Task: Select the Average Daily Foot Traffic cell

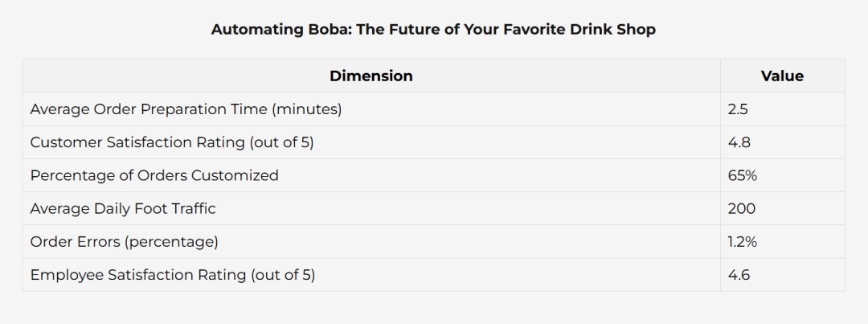Action: [x=371, y=209]
